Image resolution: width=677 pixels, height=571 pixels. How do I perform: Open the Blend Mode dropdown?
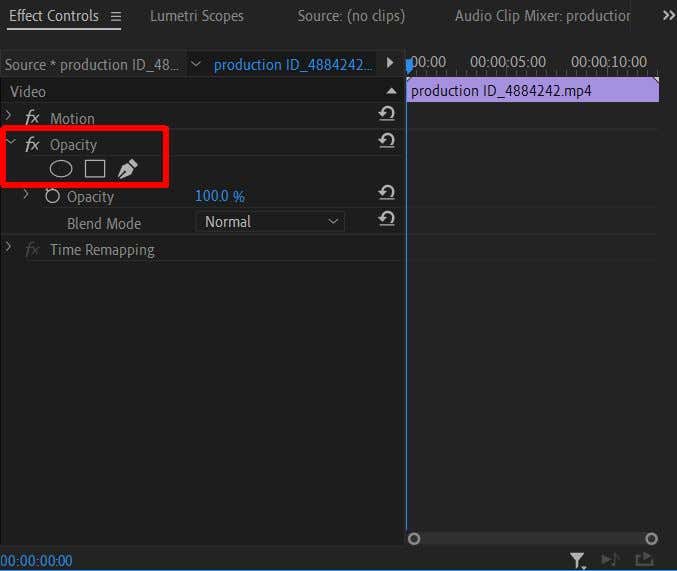coord(270,222)
